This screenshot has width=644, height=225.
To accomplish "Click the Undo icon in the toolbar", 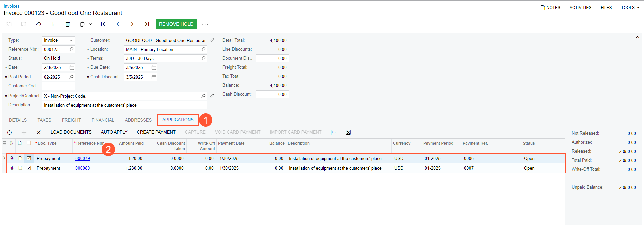I will [38, 24].
